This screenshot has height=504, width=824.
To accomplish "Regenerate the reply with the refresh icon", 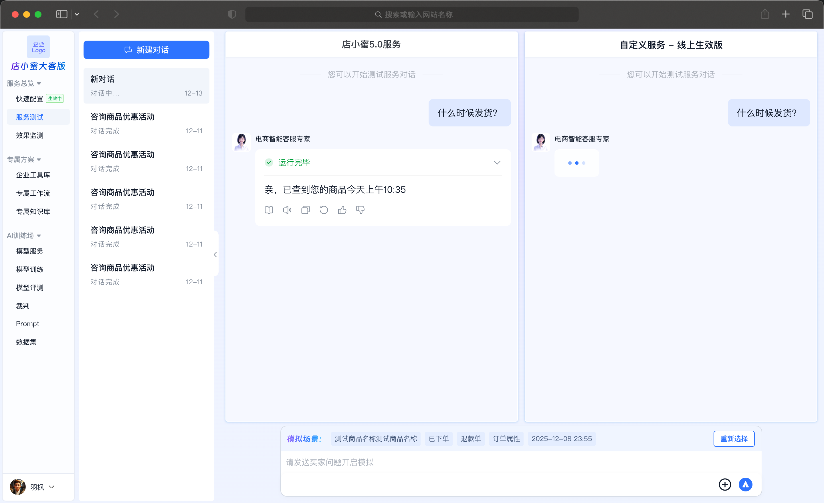I will pos(324,210).
